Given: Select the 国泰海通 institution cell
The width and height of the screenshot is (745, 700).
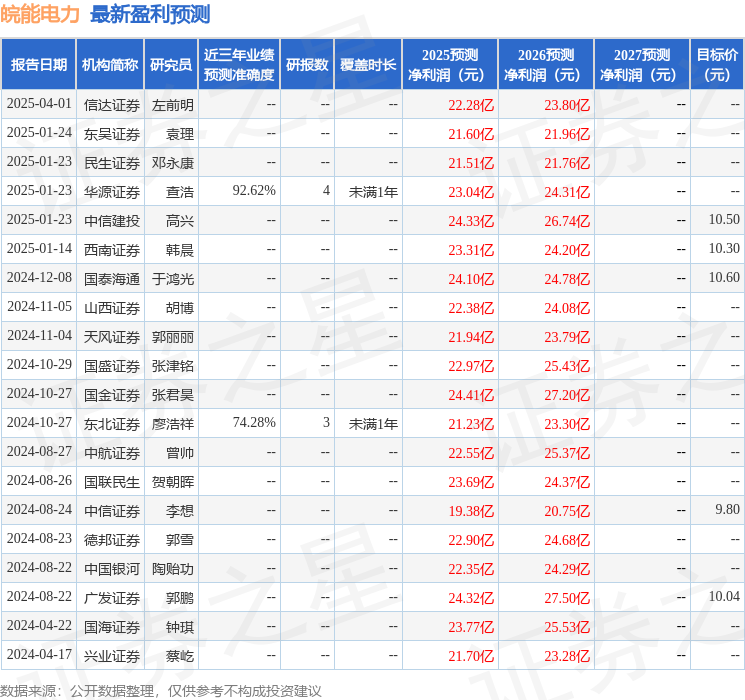Looking at the screenshot, I should [x=112, y=279].
